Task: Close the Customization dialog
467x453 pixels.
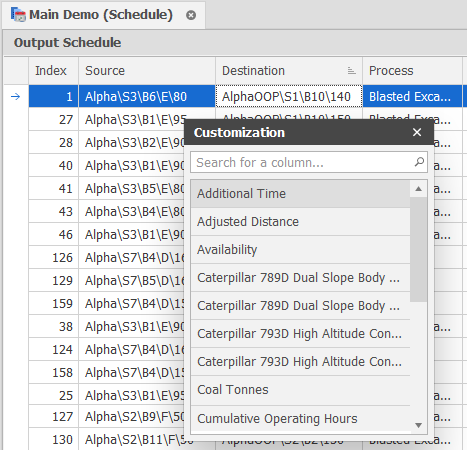Action: point(417,132)
